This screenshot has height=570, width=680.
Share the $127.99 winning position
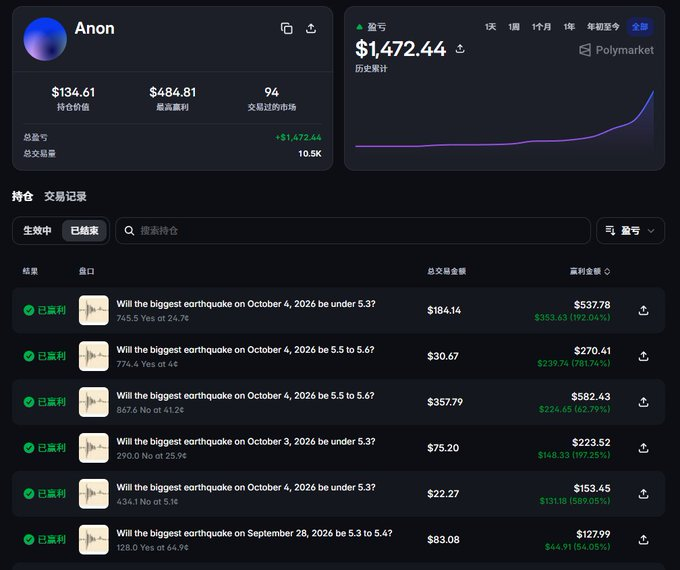[644, 540]
